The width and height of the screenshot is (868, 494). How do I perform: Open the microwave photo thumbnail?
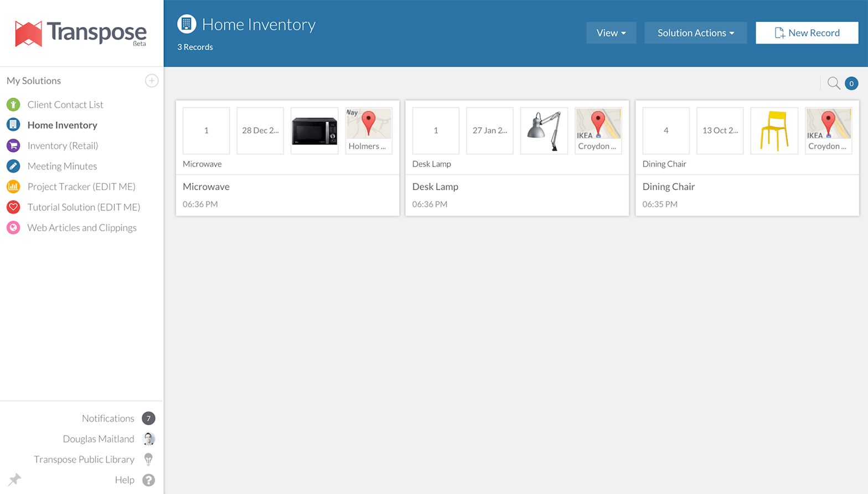(x=314, y=131)
